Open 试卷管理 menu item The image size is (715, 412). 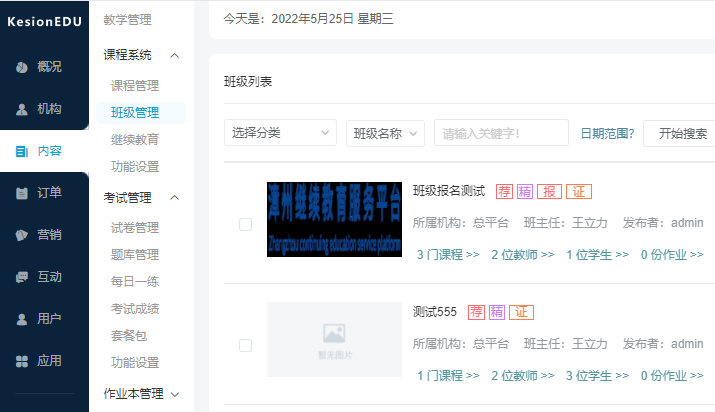[x=135, y=228]
